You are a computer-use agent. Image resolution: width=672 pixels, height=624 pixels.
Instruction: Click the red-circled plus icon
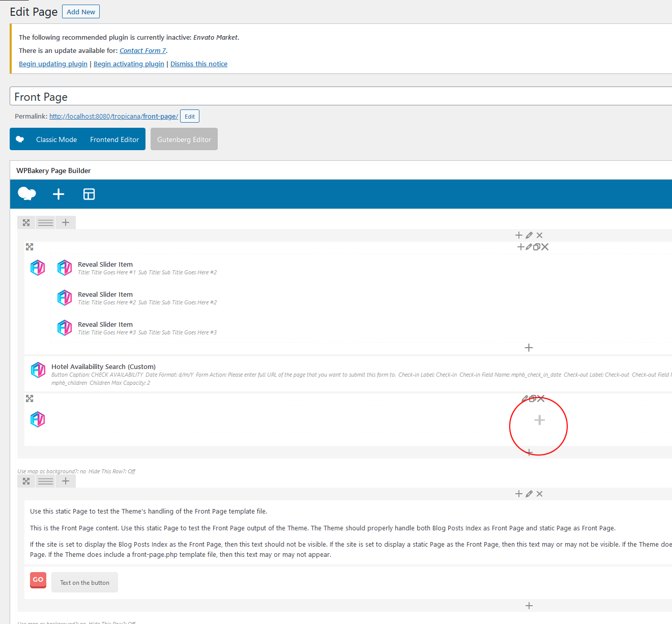point(539,420)
